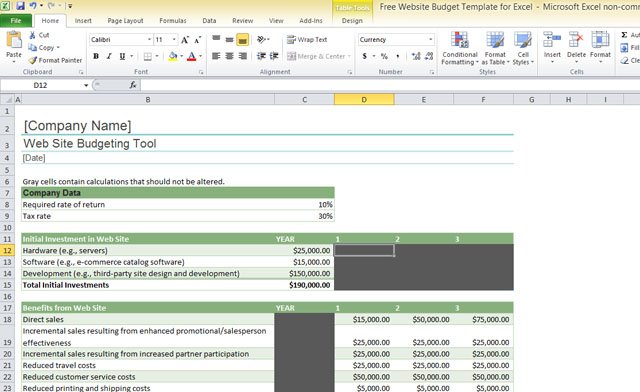Click the Copy icon
This screenshot has width=640, height=392.
tap(32, 48)
